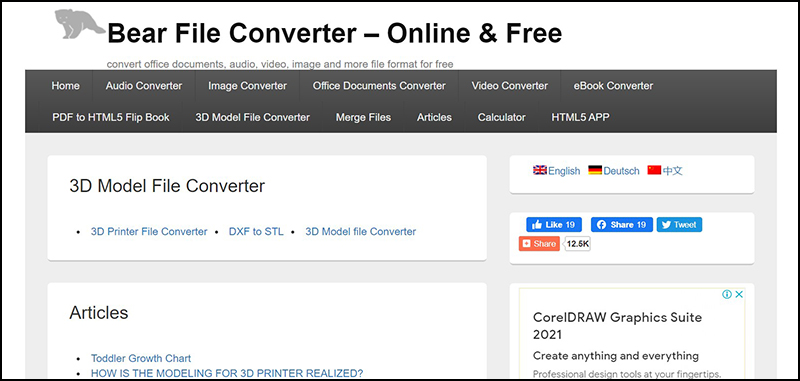Switch language to 中文
This screenshot has height=381, width=800.
pyautogui.click(x=672, y=171)
